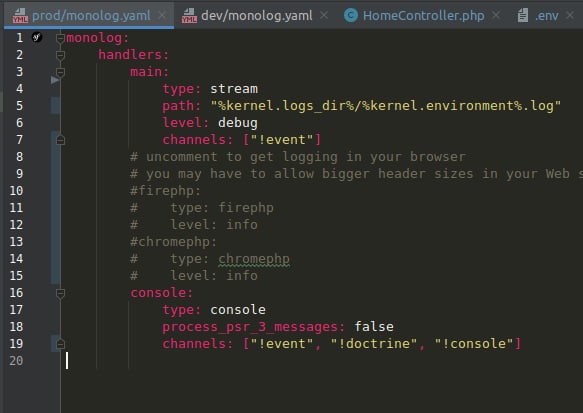
Task: Click the 'level: info' comment on line 12
Action: pos(214,225)
